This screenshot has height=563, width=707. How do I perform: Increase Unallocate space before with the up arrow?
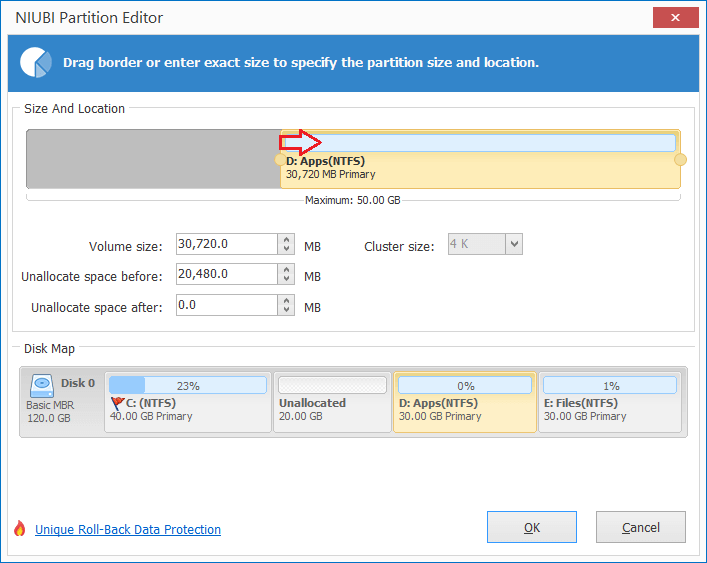[286, 269]
